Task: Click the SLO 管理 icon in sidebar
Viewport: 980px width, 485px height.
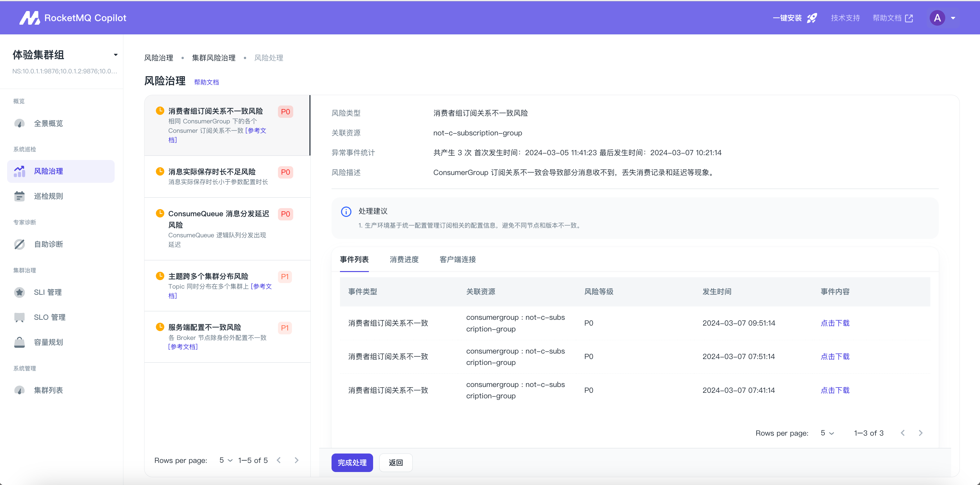Action: [19, 317]
